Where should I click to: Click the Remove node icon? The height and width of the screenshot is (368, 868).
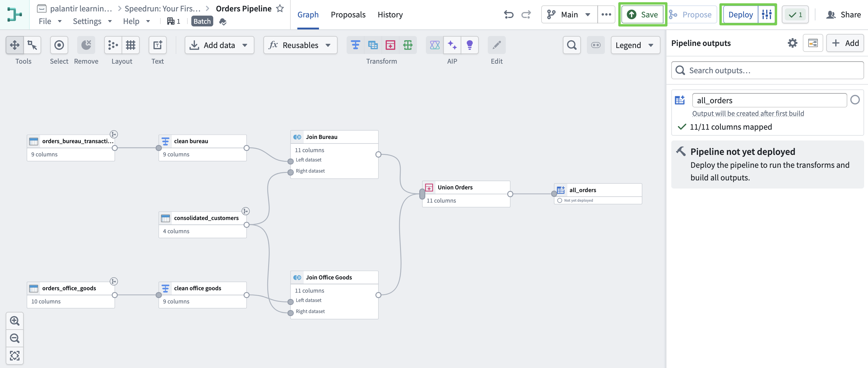click(86, 45)
